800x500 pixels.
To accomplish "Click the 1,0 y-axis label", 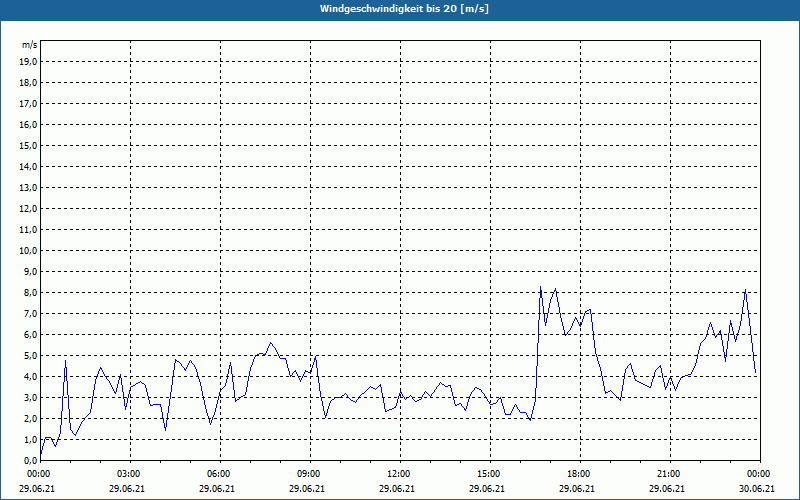I will tap(31, 439).
